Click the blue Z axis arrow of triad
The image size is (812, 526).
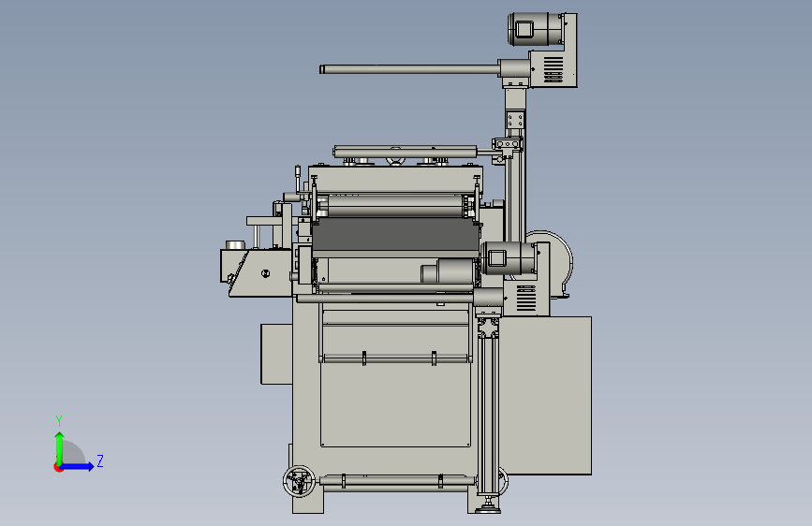(78, 466)
